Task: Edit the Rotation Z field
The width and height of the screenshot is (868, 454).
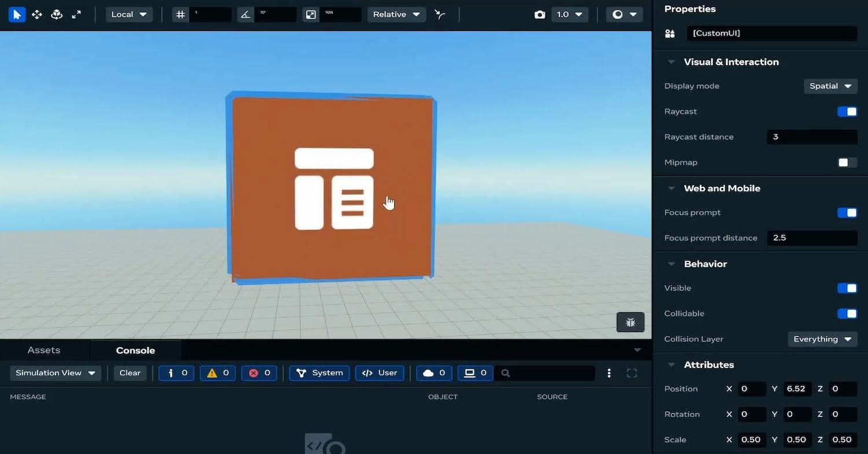Action: (843, 414)
